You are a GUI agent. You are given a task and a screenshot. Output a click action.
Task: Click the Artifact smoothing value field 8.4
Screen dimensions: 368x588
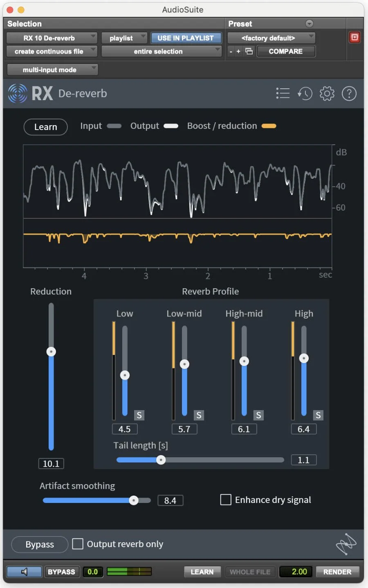171,500
